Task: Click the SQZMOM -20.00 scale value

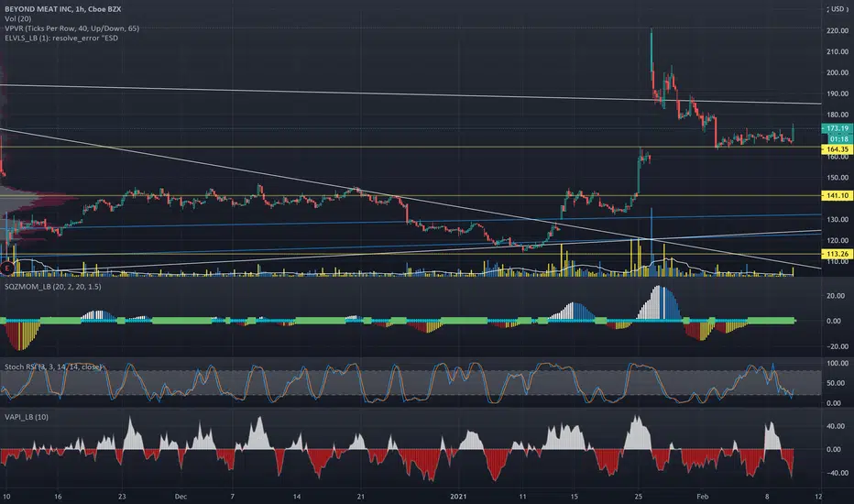Action: pyautogui.click(x=835, y=346)
